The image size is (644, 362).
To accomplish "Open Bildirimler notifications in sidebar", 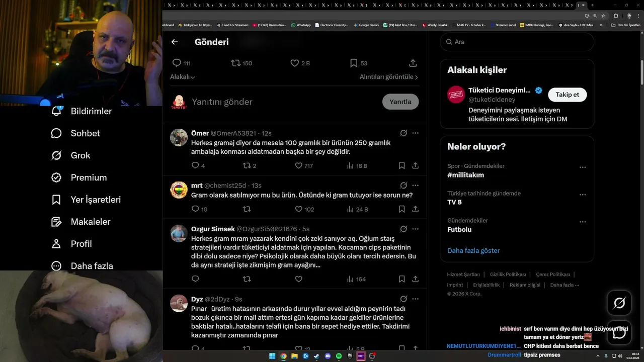I will 82,111.
